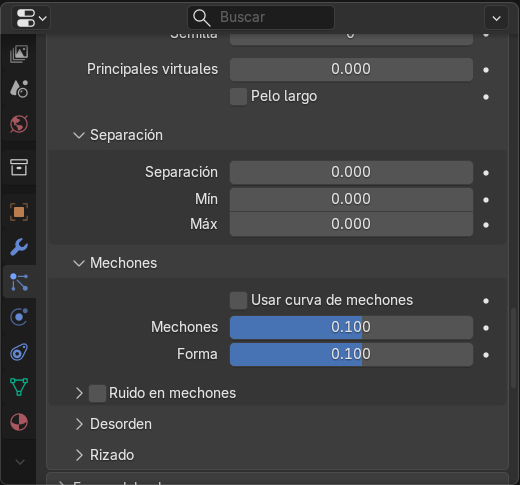This screenshot has height=485, width=520.
Task: Open the Physics properties tab
Action: [19, 317]
